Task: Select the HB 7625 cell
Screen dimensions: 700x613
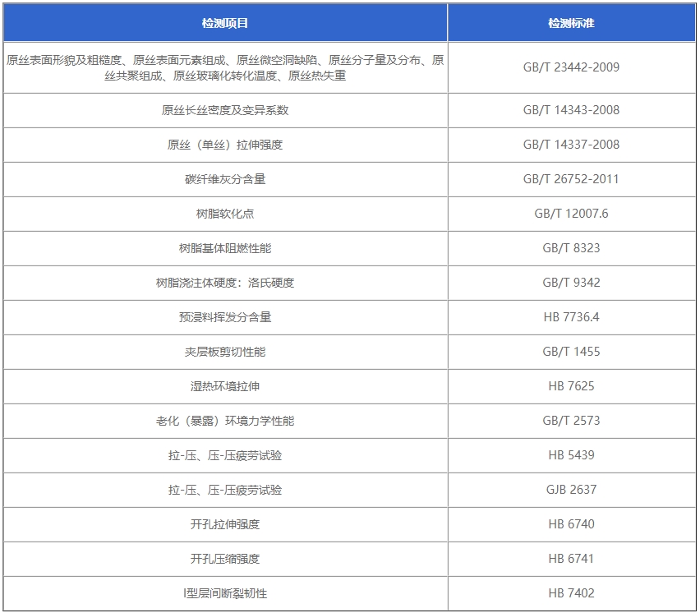Action: [572, 386]
